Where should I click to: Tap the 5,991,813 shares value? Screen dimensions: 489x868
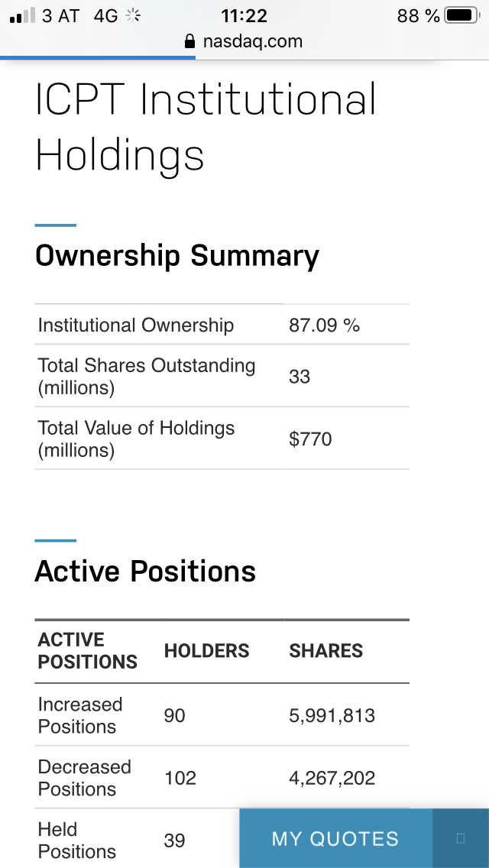332,715
